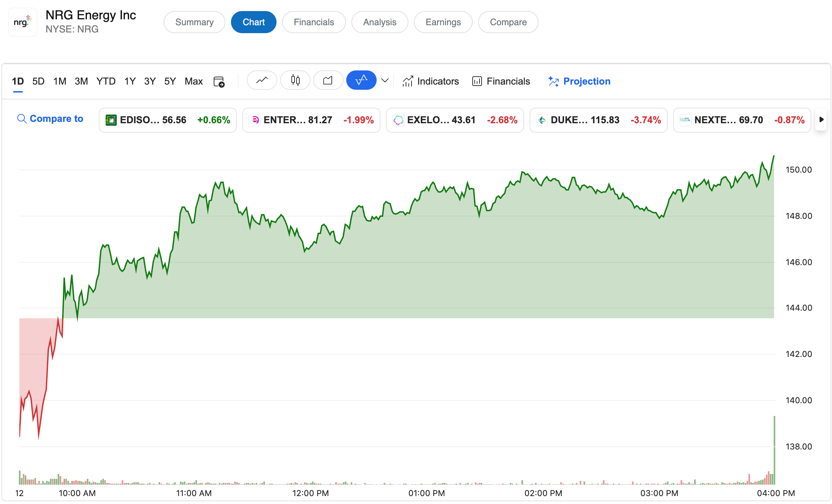This screenshot has height=504, width=832.
Task: Click the tall closing volume bar
Action: [x=774, y=450]
